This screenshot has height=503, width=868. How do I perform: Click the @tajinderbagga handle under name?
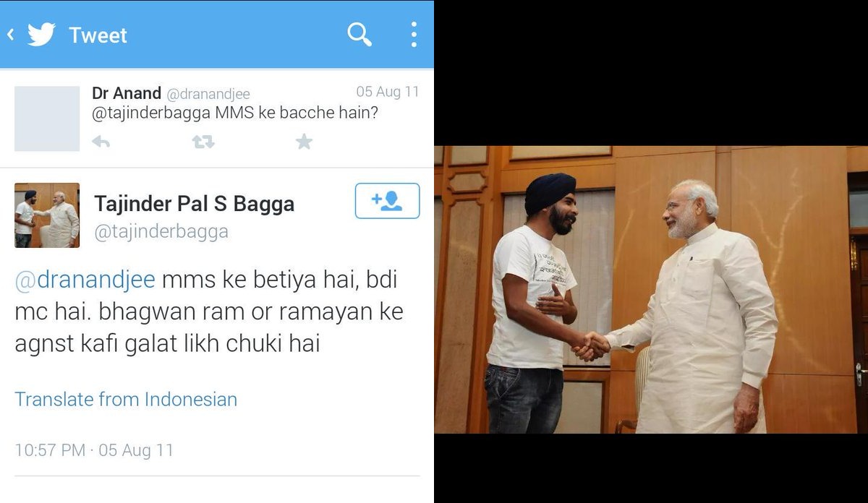pyautogui.click(x=161, y=231)
